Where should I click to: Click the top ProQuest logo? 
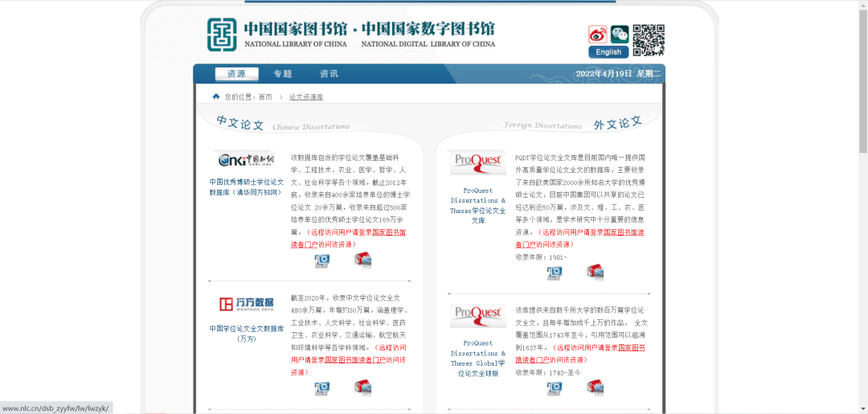477,162
